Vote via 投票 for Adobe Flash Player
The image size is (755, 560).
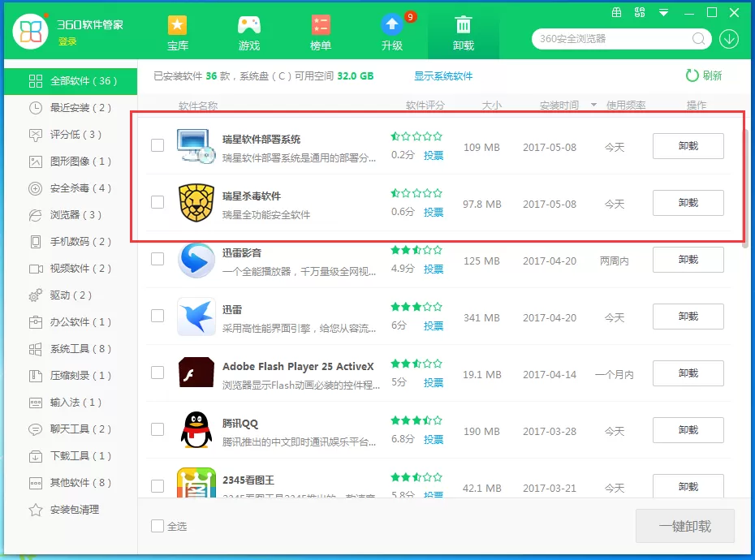[434, 383]
